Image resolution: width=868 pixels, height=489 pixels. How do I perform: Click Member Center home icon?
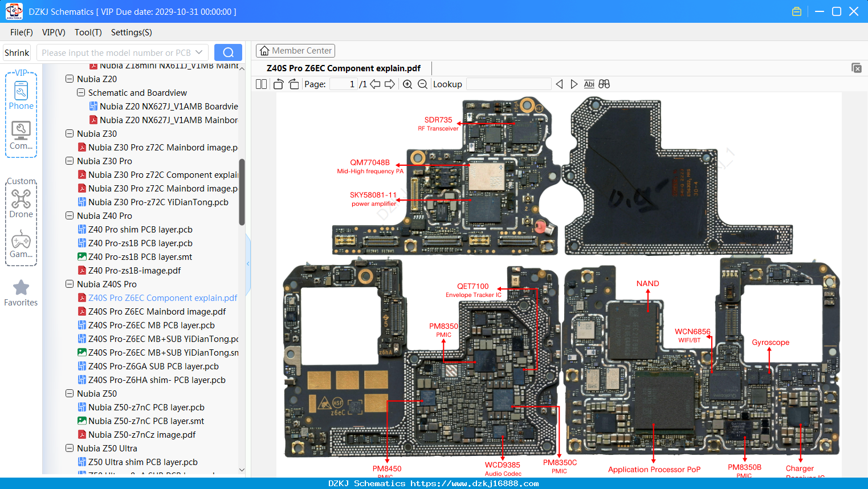[264, 51]
